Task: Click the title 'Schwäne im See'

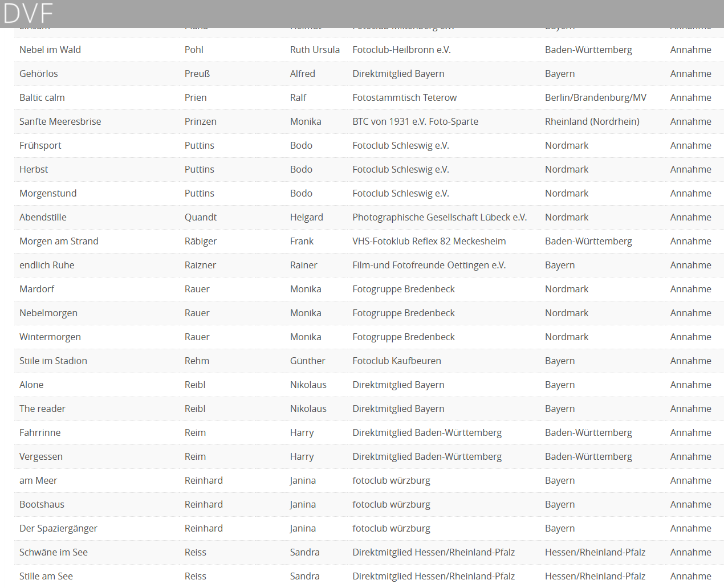Action: click(x=54, y=552)
